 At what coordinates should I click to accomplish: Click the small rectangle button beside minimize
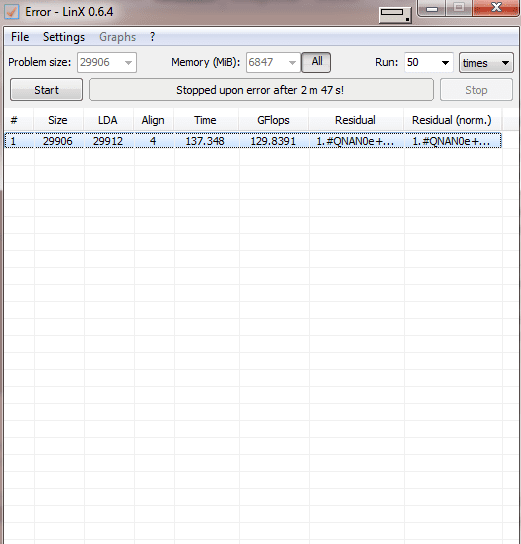tap(395, 14)
